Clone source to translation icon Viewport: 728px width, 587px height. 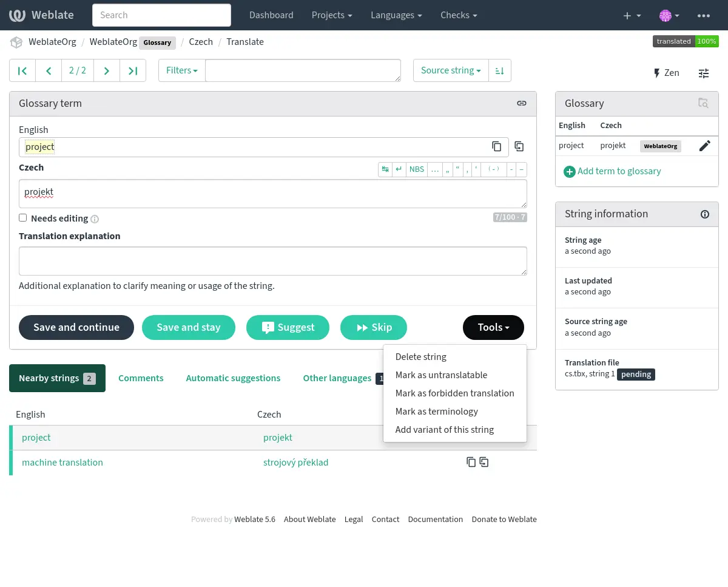click(519, 146)
